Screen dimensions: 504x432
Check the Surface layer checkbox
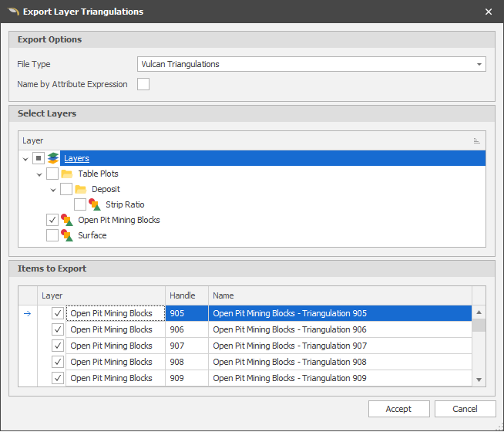coord(52,235)
